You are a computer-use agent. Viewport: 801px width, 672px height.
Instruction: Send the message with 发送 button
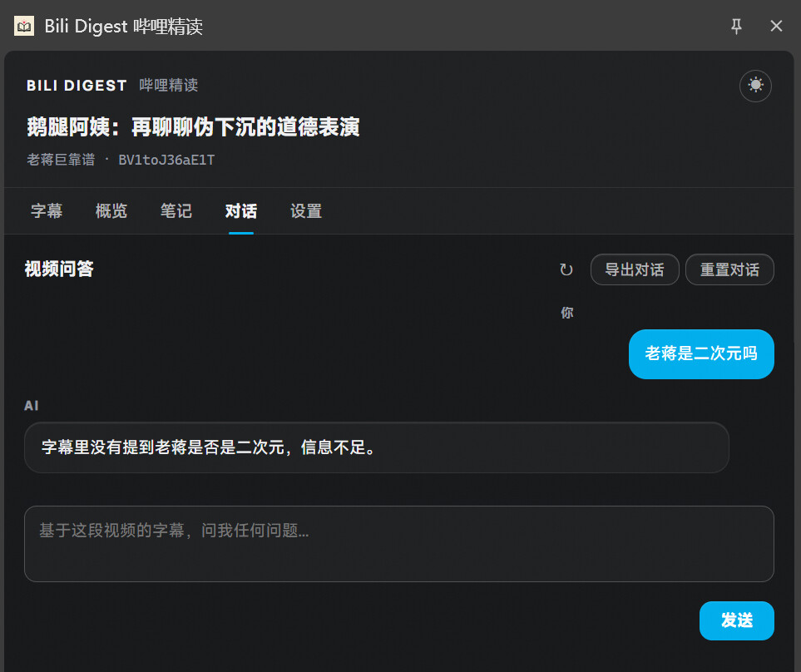click(737, 620)
